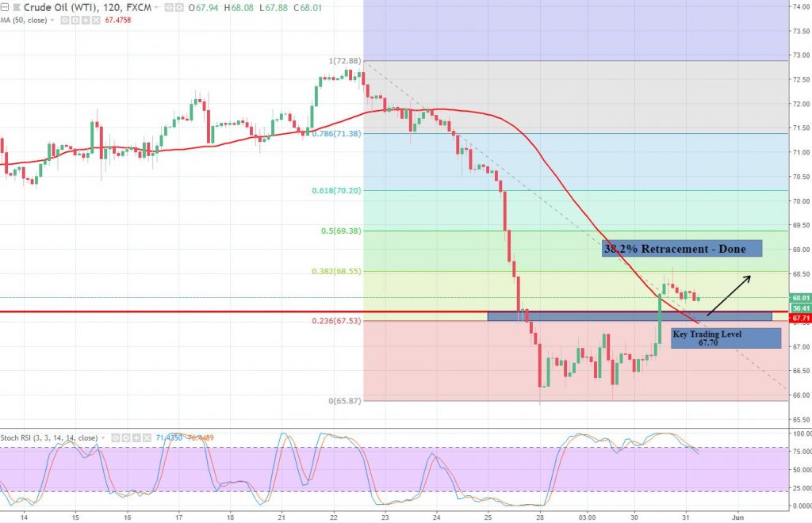The width and height of the screenshot is (812, 523).
Task: Click the plus icon beside Stoch RSI
Action: click(136, 437)
